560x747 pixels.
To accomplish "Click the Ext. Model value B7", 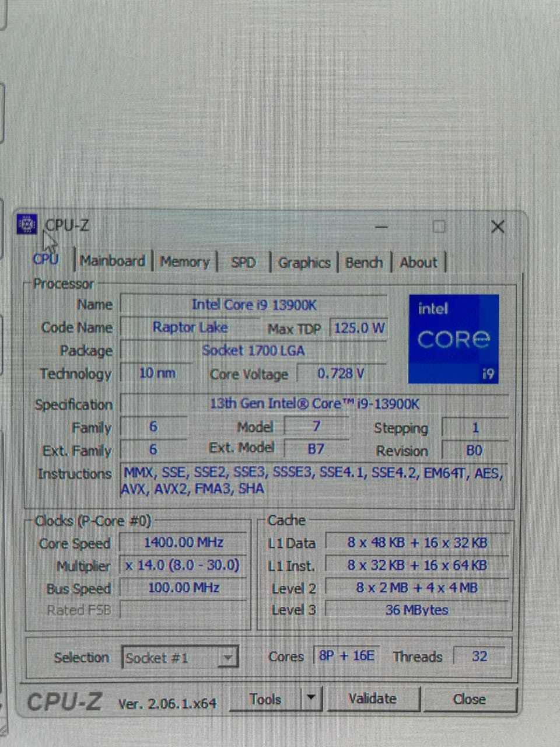I will click(316, 449).
